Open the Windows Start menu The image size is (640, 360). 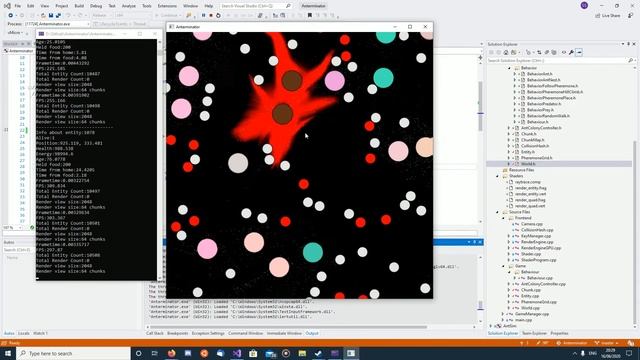tap(8, 353)
